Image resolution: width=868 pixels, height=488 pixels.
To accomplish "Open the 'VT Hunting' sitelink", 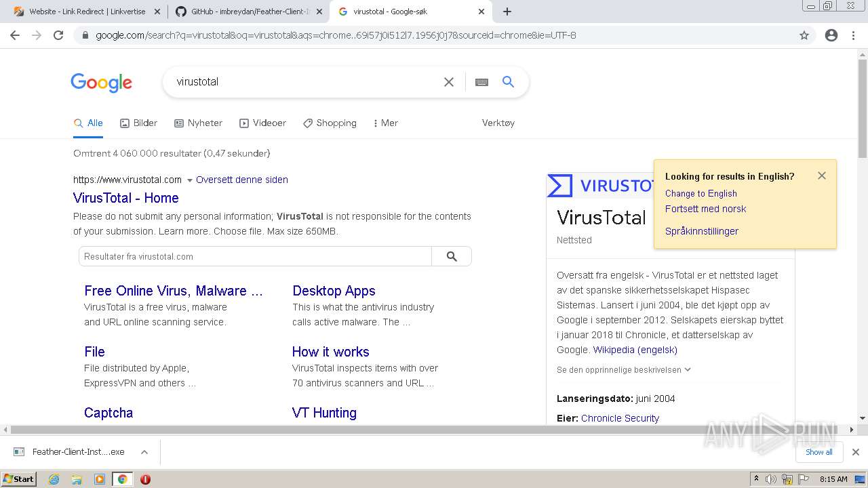I will (x=324, y=413).
